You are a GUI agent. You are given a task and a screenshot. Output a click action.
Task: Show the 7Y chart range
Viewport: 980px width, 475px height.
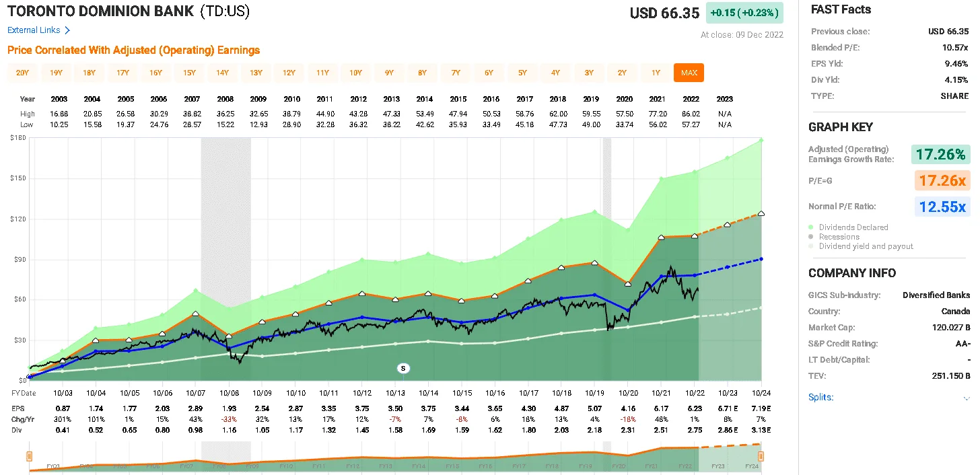456,73
